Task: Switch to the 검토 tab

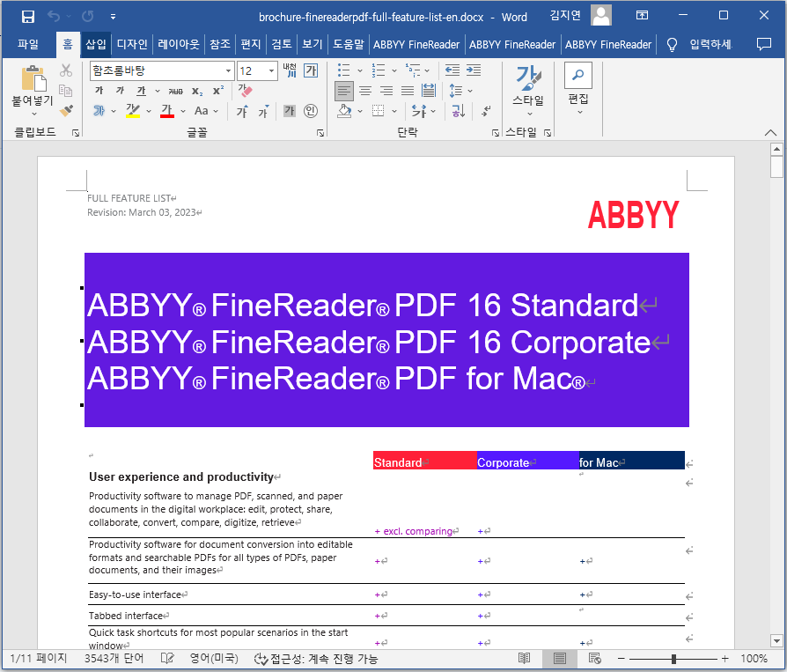Action: [x=282, y=44]
